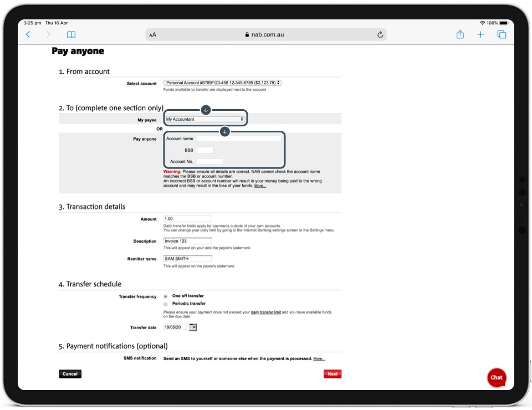Click the BSB input field

pos(204,150)
